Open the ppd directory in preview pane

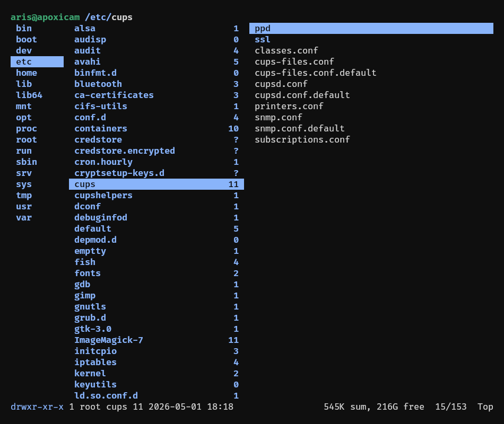point(371,28)
